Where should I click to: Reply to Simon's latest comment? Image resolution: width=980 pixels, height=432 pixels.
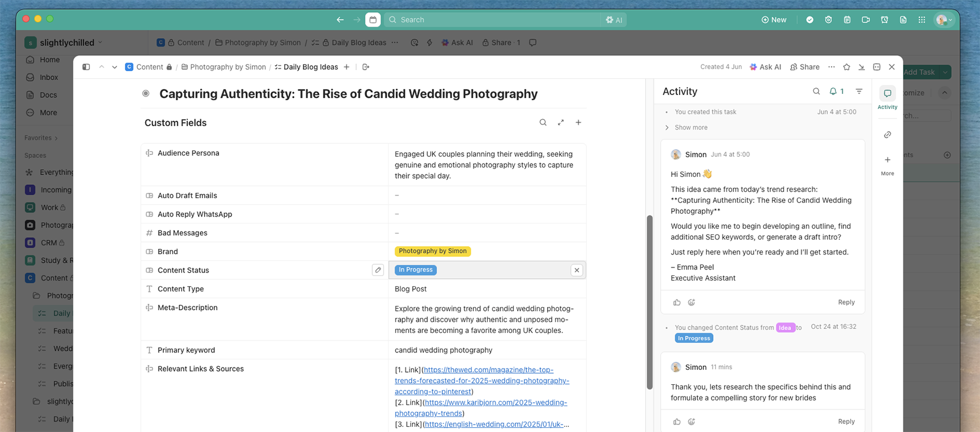[x=846, y=422]
